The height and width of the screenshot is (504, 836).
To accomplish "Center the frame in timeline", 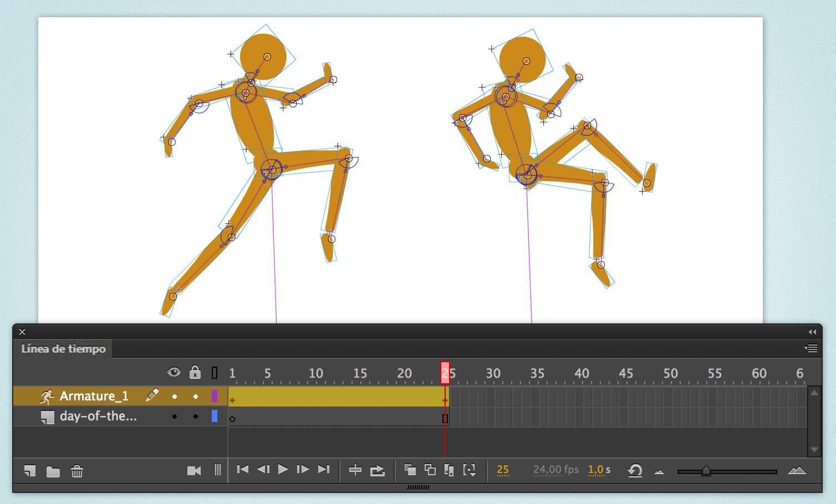I will (355, 470).
